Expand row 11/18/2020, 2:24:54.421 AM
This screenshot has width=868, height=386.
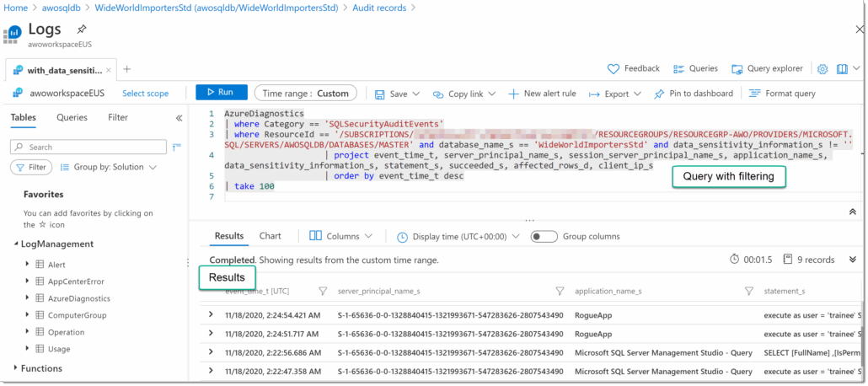coord(211,314)
